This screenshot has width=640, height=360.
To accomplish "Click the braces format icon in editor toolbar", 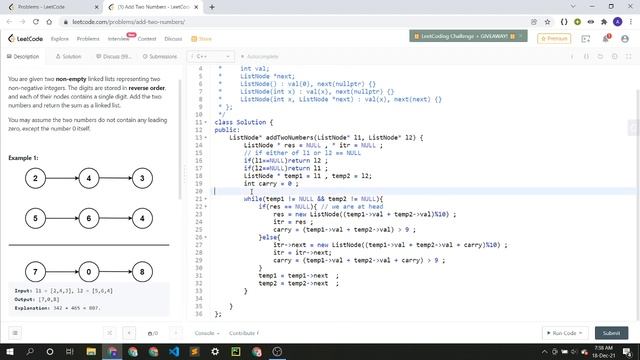I will coord(587,56).
